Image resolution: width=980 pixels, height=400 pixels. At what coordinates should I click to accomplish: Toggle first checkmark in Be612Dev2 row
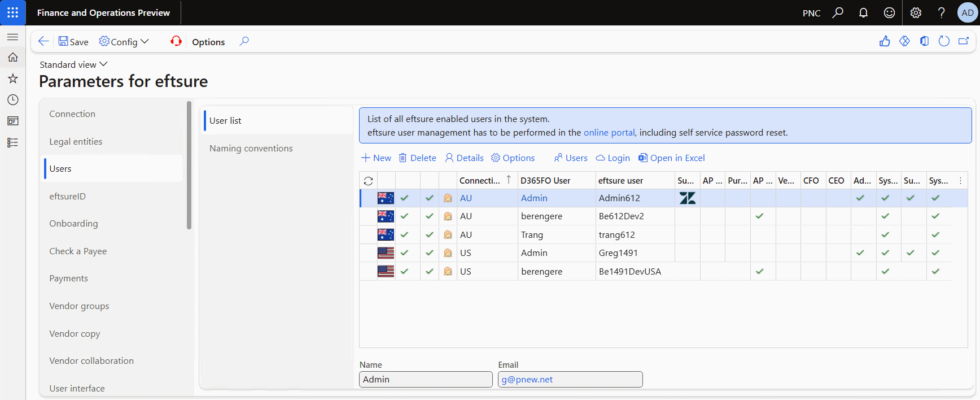pyautogui.click(x=404, y=216)
